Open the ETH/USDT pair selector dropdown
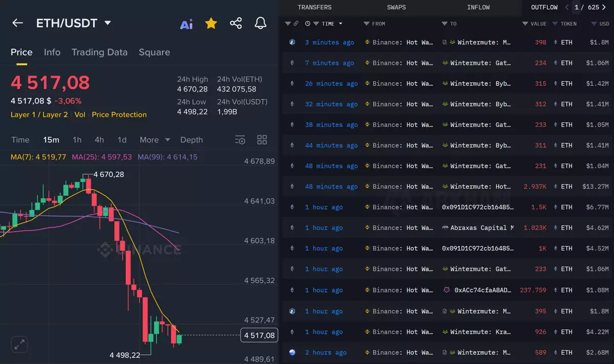Viewport: 614px width, 364px height. click(107, 23)
